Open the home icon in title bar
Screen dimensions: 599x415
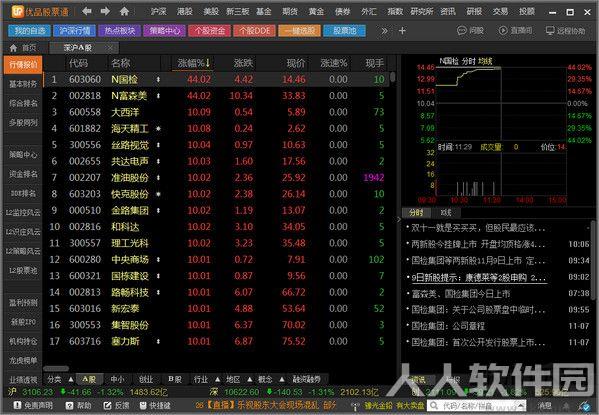pos(124,11)
